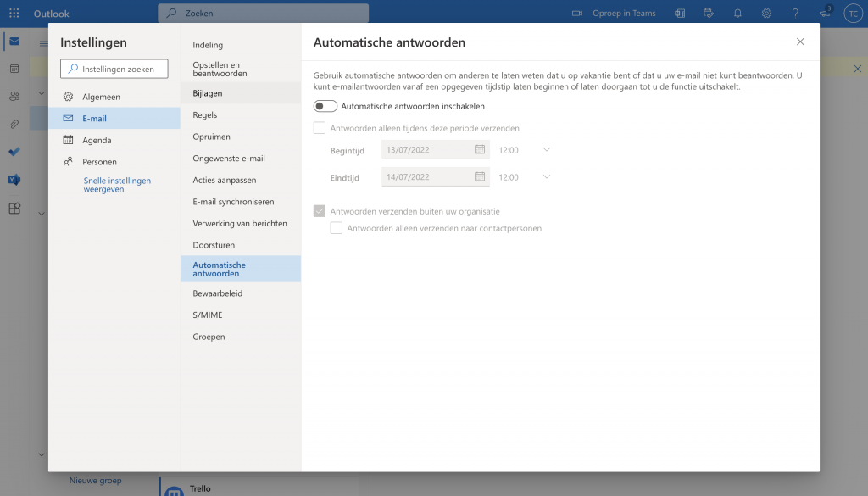
Task: Click the Teams call camera icon
Action: (x=576, y=14)
